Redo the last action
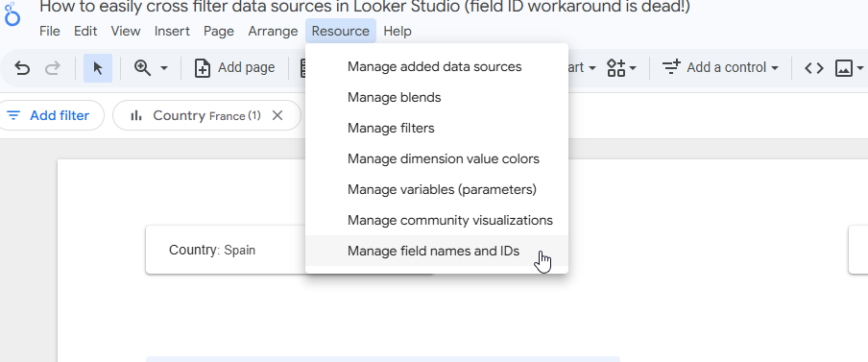 53,68
